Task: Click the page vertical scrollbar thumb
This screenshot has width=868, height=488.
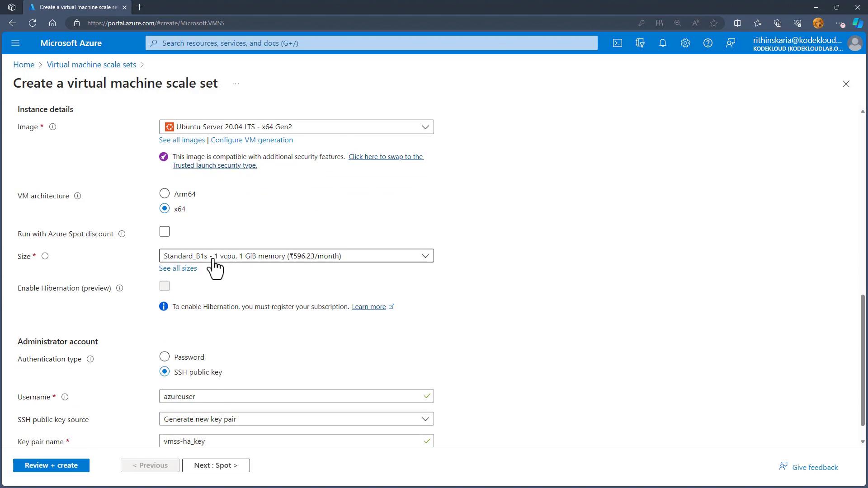Action: [x=862, y=360]
